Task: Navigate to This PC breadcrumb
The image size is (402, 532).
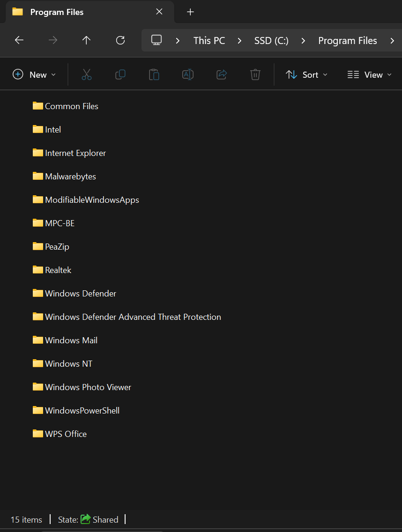Action: tap(209, 41)
